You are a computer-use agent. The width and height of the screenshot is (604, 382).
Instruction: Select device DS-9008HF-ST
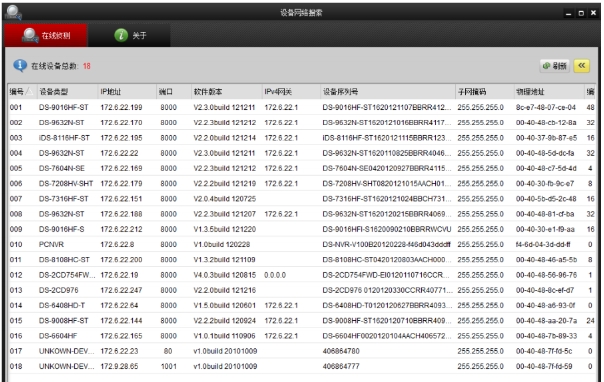point(64,320)
